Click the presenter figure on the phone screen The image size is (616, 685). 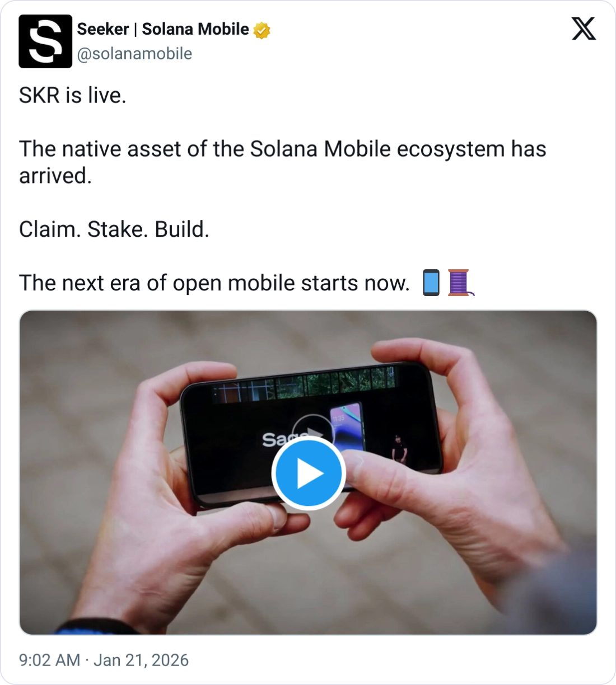[x=398, y=448]
